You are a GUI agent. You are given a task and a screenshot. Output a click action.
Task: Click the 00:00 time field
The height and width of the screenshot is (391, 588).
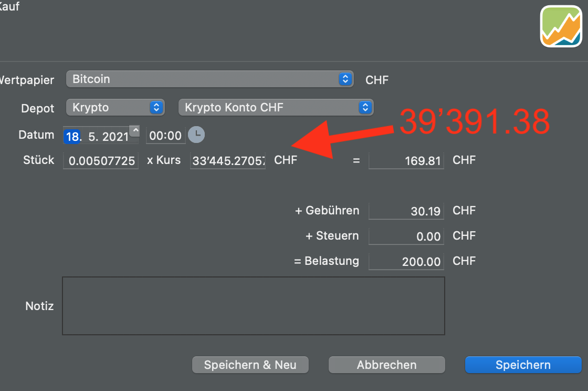[x=165, y=135]
